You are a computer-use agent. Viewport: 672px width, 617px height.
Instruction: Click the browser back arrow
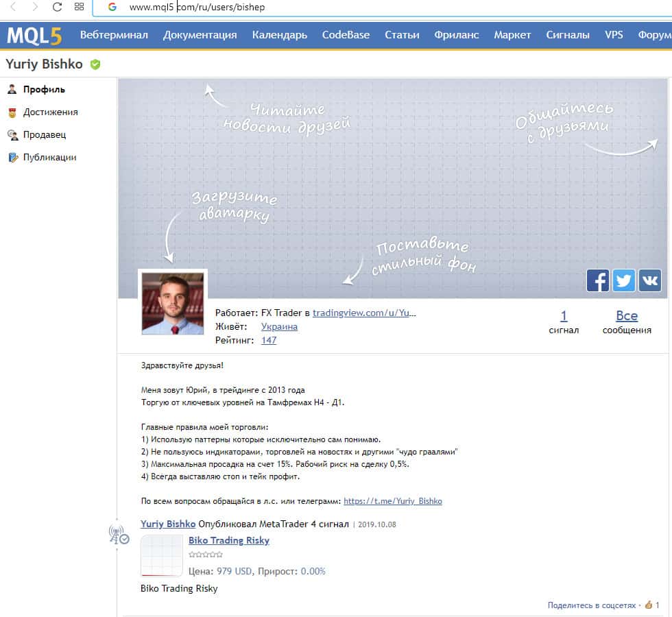(x=13, y=7)
